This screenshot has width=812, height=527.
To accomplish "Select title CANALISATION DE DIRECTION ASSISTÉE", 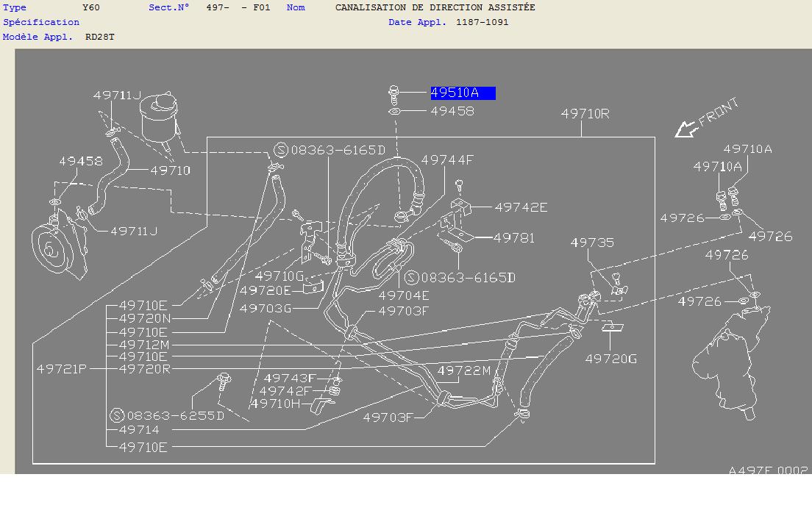I will point(435,8).
